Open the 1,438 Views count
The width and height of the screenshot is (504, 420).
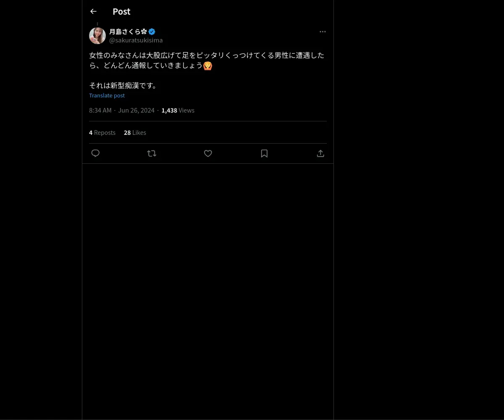click(178, 110)
